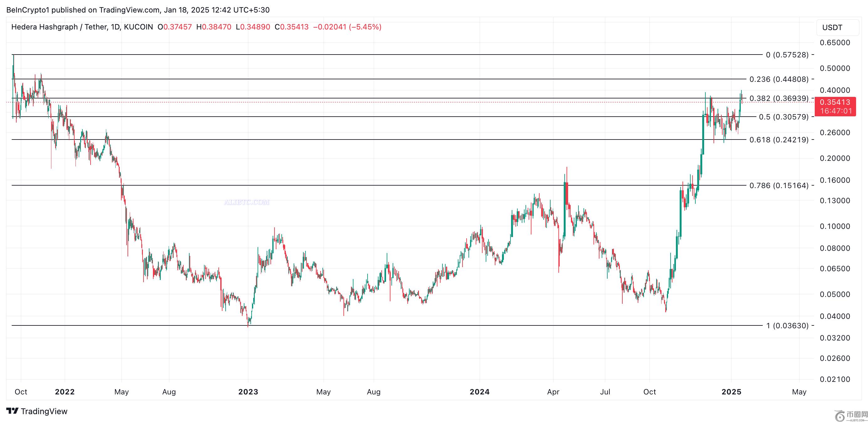Click the 2025 label on time axis

coord(731,392)
